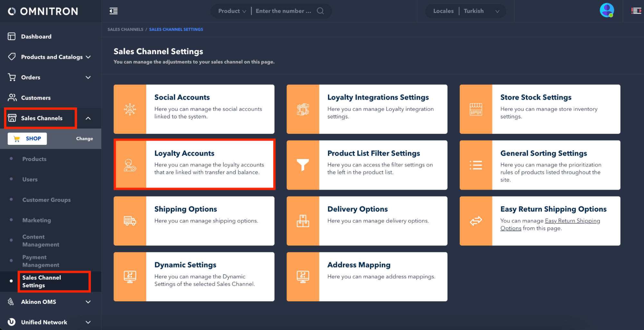Click the Social Accounts card icon

tap(130, 109)
